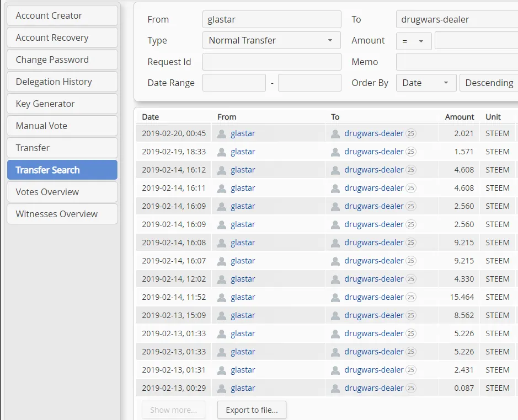Open Account Creator in sidebar

coord(62,15)
